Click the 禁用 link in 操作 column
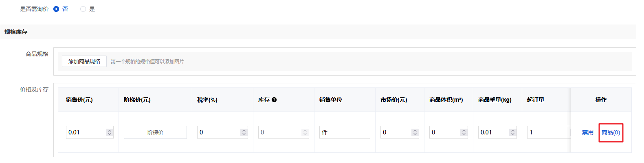 (587, 132)
